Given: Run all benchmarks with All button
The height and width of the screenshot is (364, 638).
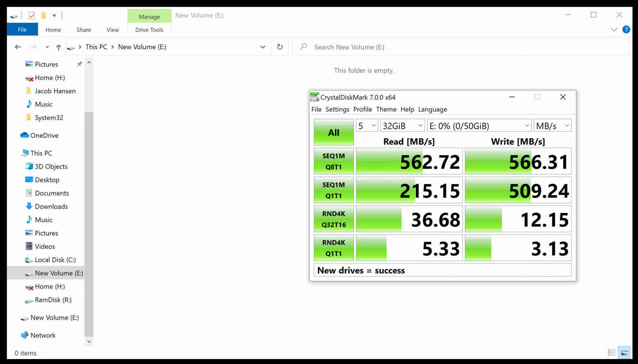Looking at the screenshot, I should click(334, 132).
